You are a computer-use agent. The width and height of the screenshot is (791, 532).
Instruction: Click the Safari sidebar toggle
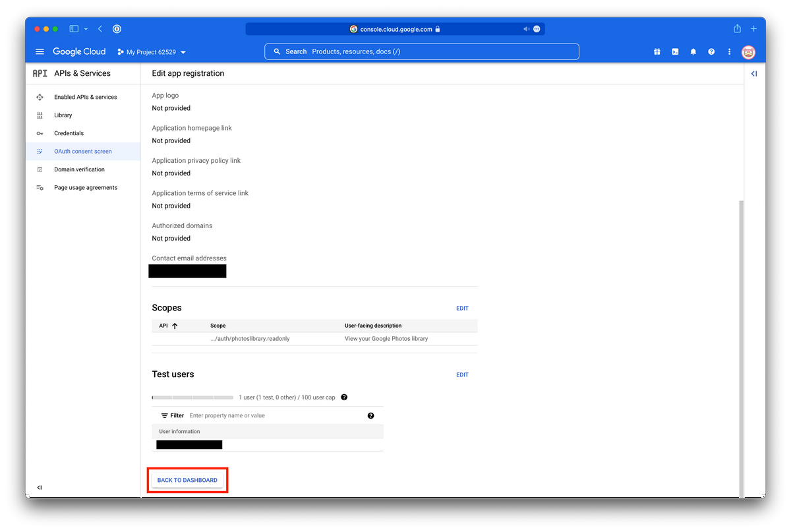[74, 29]
